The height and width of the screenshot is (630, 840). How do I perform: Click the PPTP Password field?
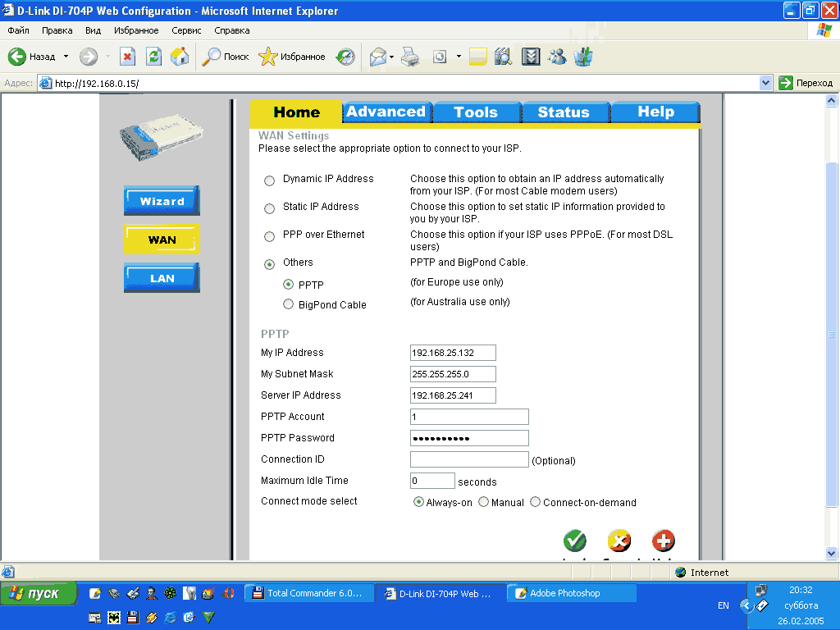[x=469, y=438]
